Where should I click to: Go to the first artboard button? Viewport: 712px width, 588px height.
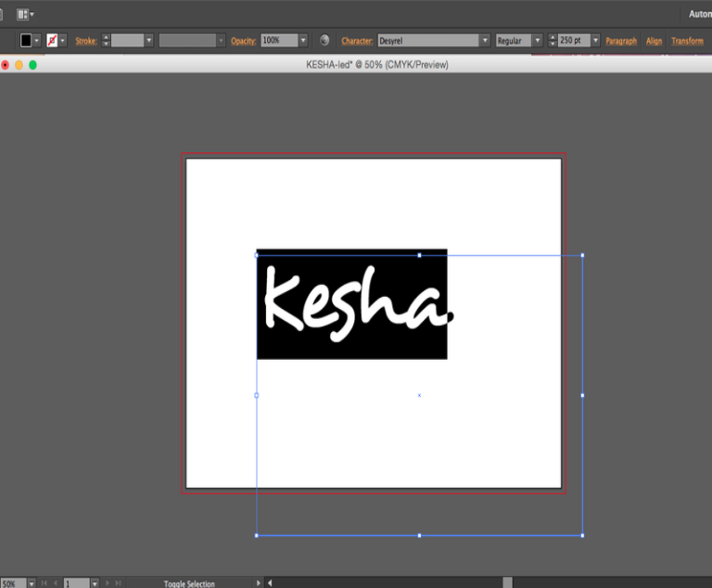tap(44, 583)
